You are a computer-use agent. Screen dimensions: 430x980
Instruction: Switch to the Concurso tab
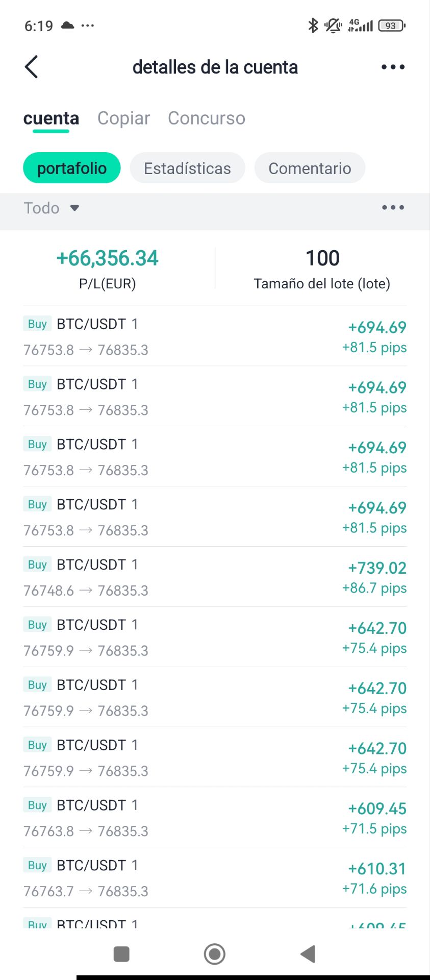207,118
